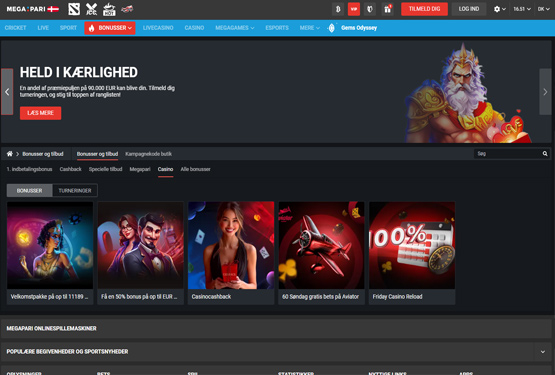Select the Casino filter tab
This screenshot has width=555, height=375.
point(165,169)
